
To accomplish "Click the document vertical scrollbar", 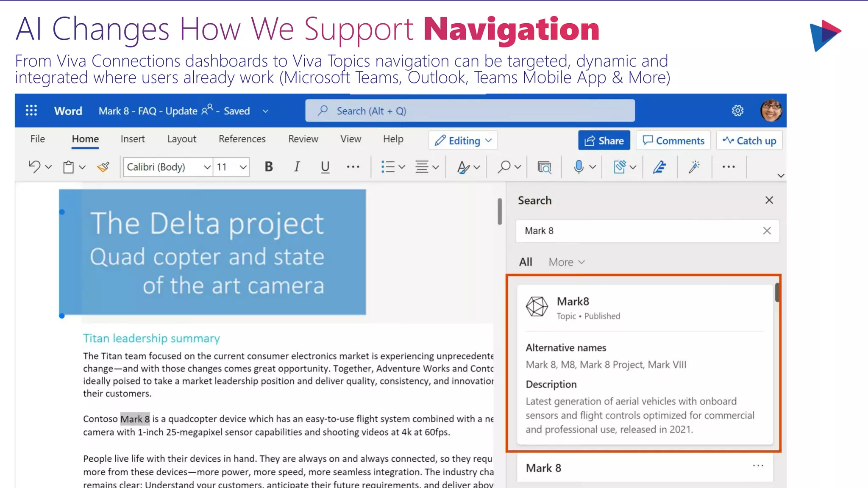I will point(500,211).
